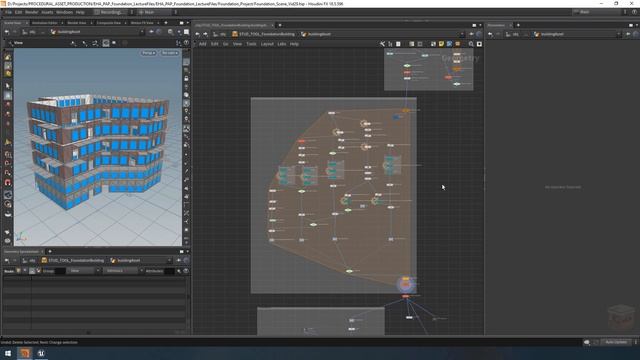Select the Geometry Spreadsheet tab
The width and height of the screenshot is (640, 360).
(21, 251)
